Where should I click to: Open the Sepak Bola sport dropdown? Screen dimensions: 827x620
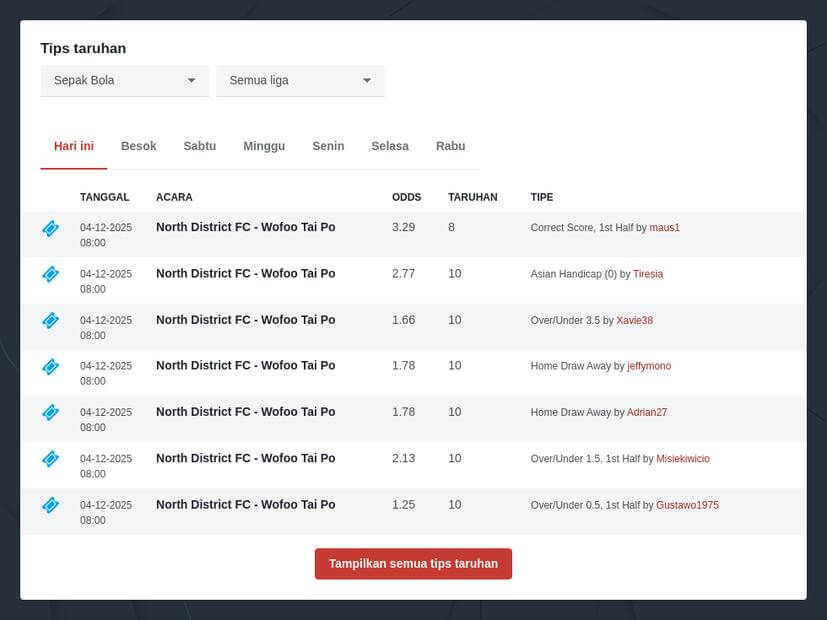click(x=123, y=80)
